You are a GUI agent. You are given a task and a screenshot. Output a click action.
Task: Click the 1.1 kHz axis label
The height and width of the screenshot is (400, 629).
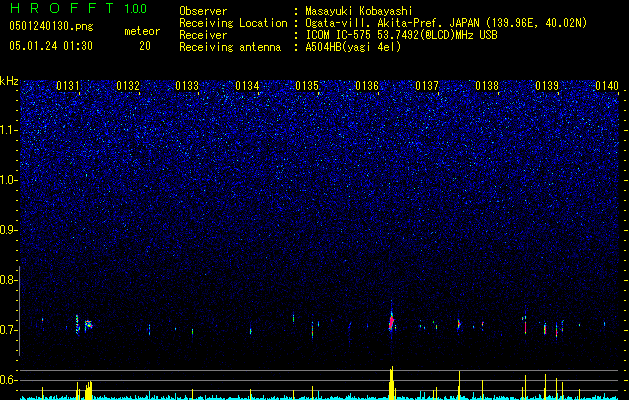8,130
